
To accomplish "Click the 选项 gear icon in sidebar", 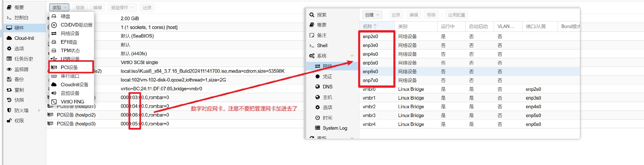I will (x=9, y=48).
